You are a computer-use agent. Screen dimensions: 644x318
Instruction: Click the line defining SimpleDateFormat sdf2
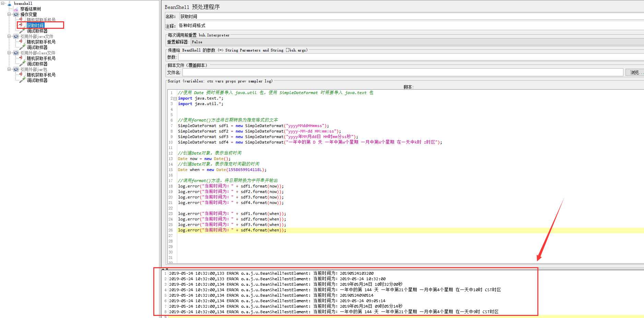[260, 131]
